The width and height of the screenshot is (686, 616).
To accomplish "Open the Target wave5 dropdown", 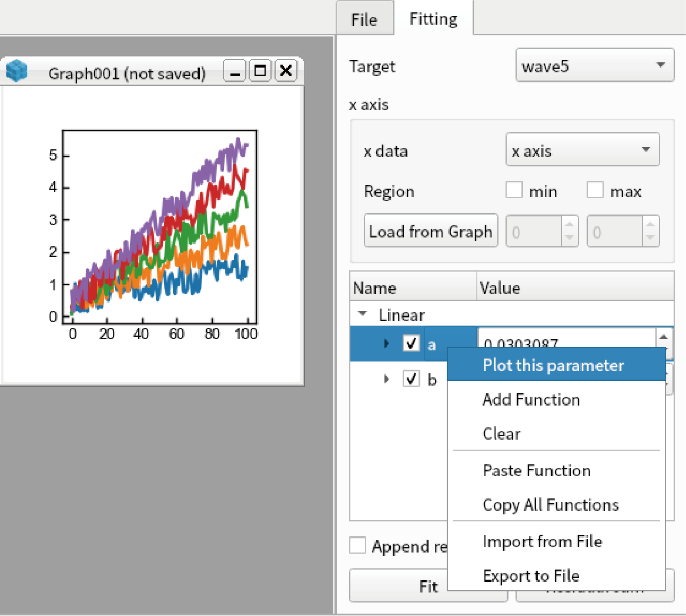I will pyautogui.click(x=594, y=66).
